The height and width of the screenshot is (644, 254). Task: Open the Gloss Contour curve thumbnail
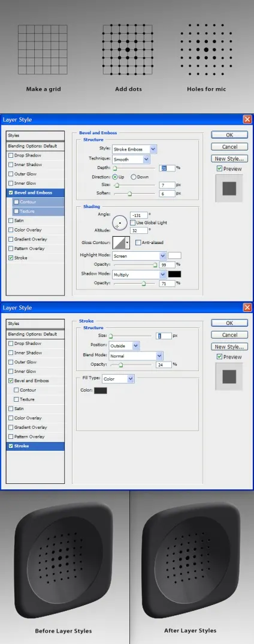pyautogui.click(x=119, y=243)
